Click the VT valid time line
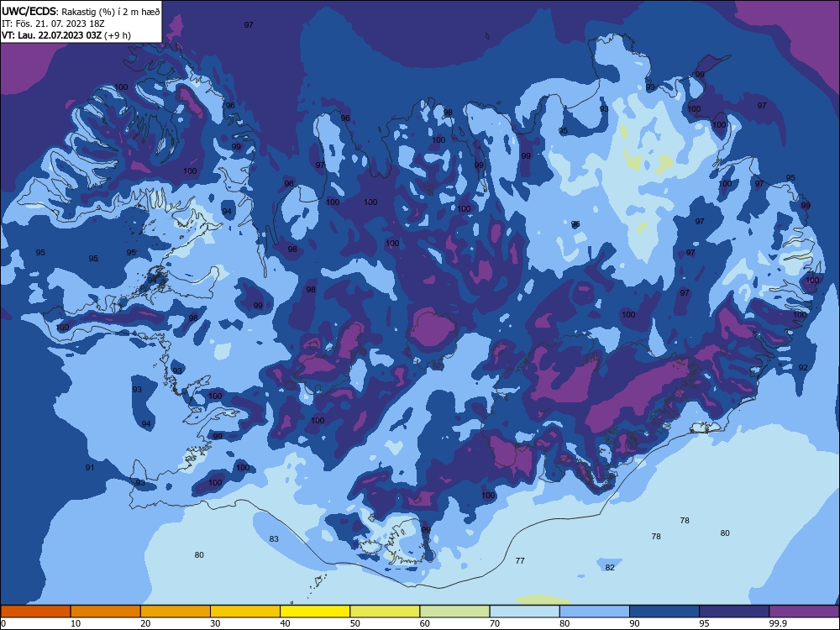 coord(66,35)
